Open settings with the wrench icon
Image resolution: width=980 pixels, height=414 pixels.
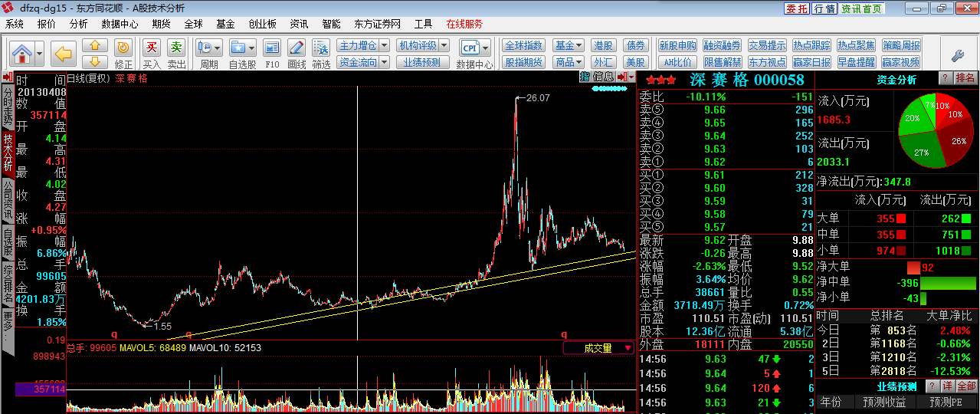click(x=957, y=54)
